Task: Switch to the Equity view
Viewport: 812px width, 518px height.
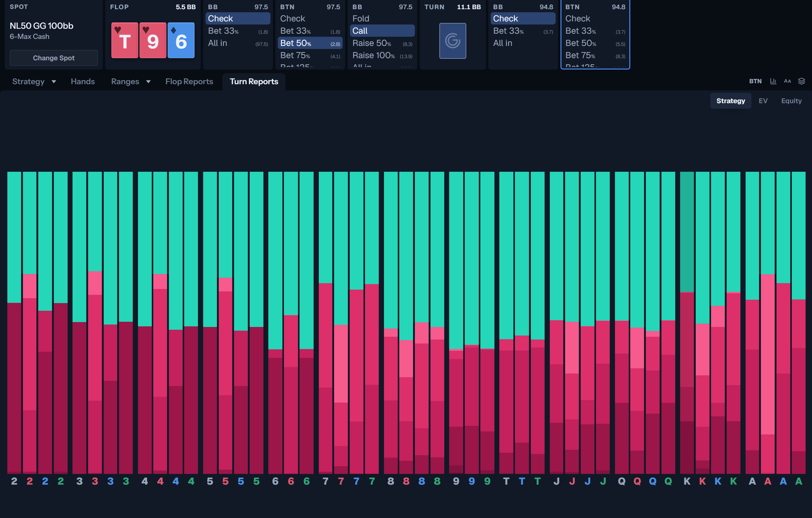Action: tap(791, 100)
